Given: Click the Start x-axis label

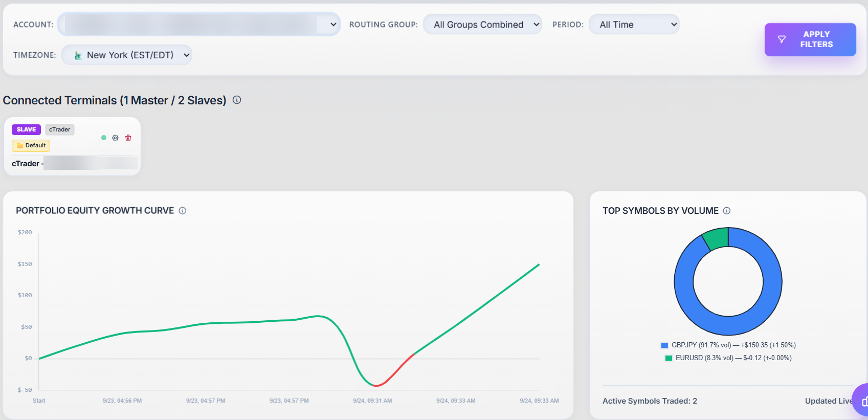Looking at the screenshot, I should (39, 401).
